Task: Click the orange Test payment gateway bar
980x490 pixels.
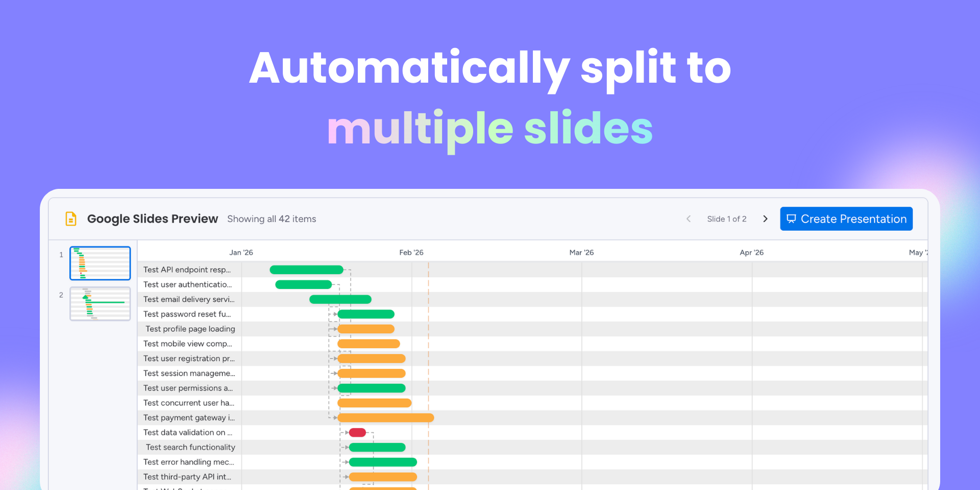Action: pyautogui.click(x=385, y=418)
